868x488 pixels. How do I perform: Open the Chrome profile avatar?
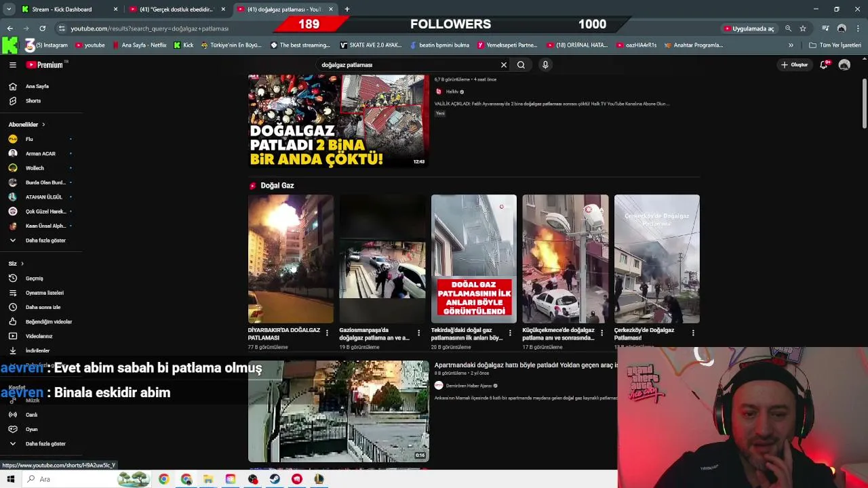pyautogui.click(x=842, y=28)
